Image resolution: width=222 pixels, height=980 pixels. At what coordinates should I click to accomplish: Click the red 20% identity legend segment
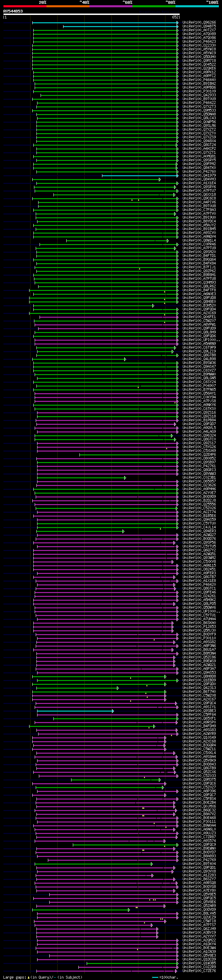(25, 6)
